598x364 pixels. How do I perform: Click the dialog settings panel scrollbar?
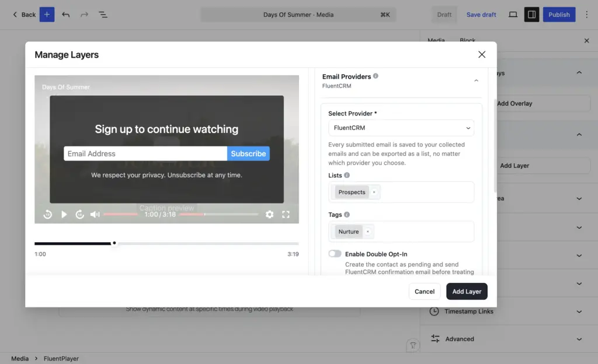pos(495,146)
